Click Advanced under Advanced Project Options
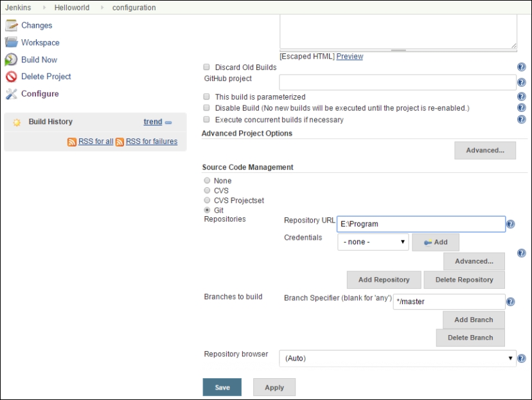This screenshot has height=400, width=532. click(485, 150)
